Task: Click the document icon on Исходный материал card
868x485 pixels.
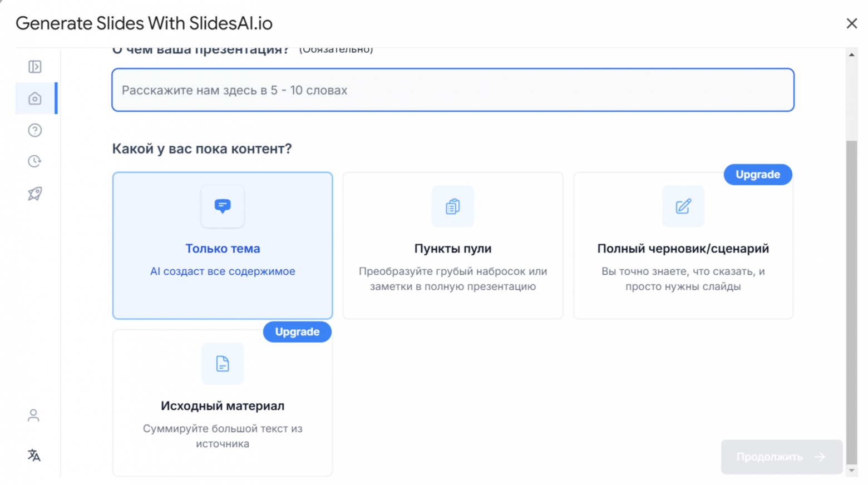Action: [223, 364]
